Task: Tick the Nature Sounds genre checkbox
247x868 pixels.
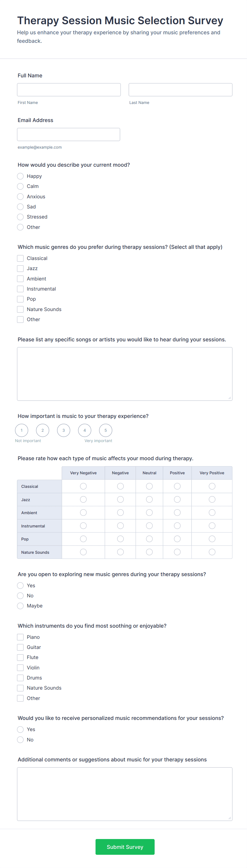Action: point(20,309)
